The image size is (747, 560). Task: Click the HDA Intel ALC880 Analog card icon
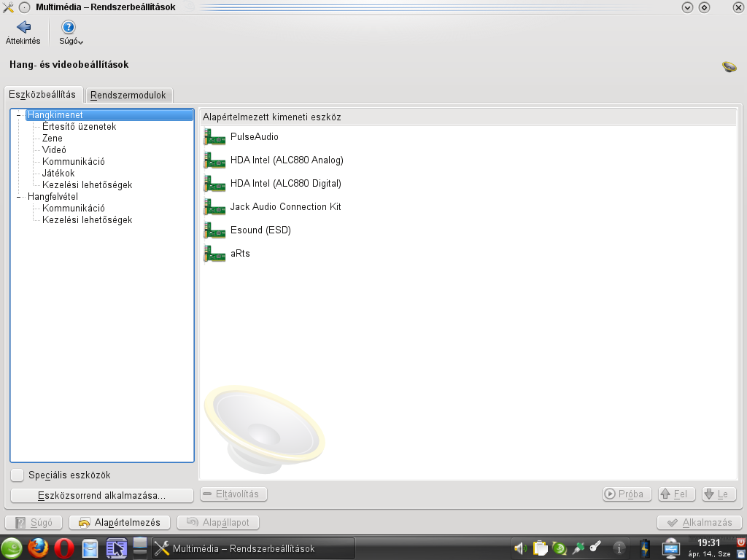tap(214, 160)
